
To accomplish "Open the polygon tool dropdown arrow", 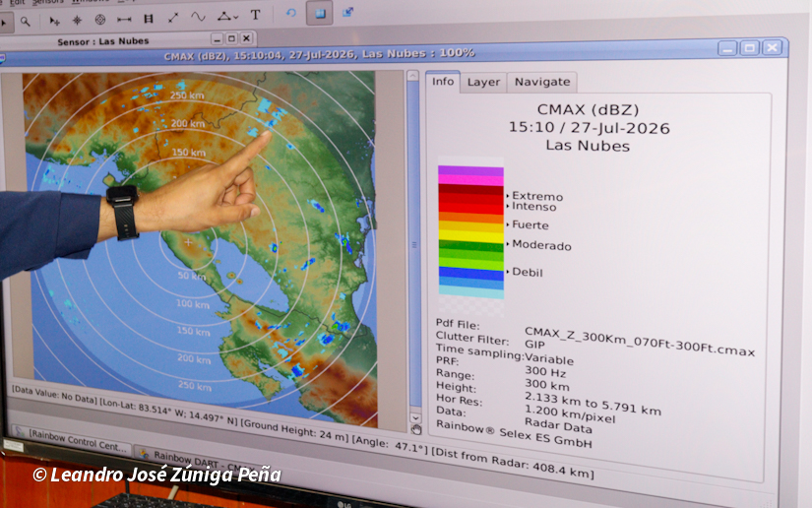I will [236, 17].
